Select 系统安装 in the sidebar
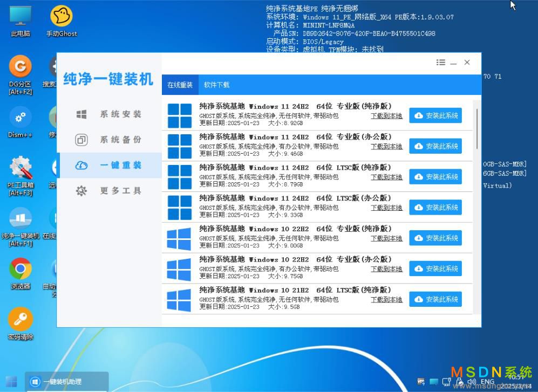Screen dimensions: 538x392 (x=109, y=114)
